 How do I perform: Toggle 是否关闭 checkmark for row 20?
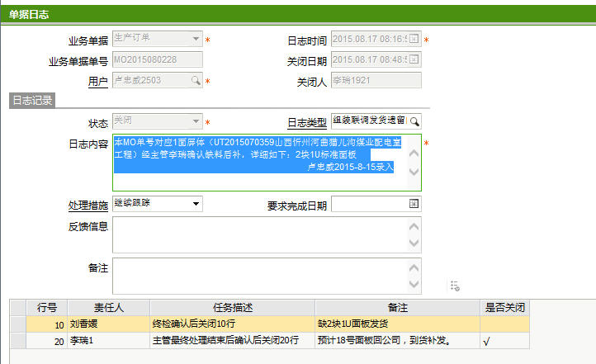[x=486, y=340]
